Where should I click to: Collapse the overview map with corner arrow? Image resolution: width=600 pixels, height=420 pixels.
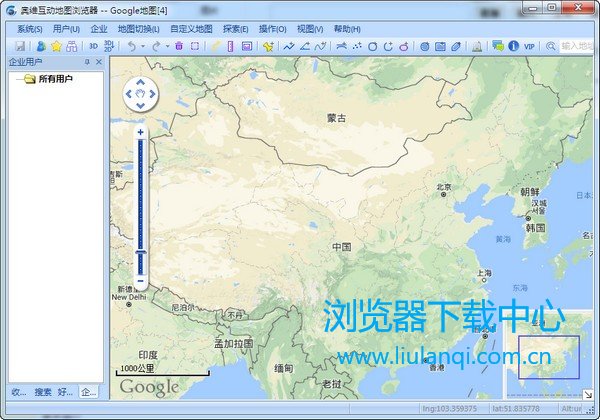[588, 394]
